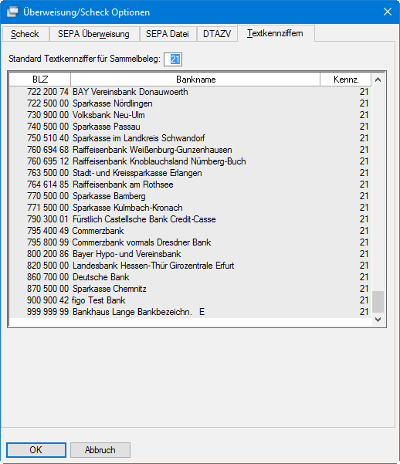Image resolution: width=400 pixels, height=464 pixels.
Task: Select Commerzbank row with BLZ 795 400 49
Action: coord(190,231)
